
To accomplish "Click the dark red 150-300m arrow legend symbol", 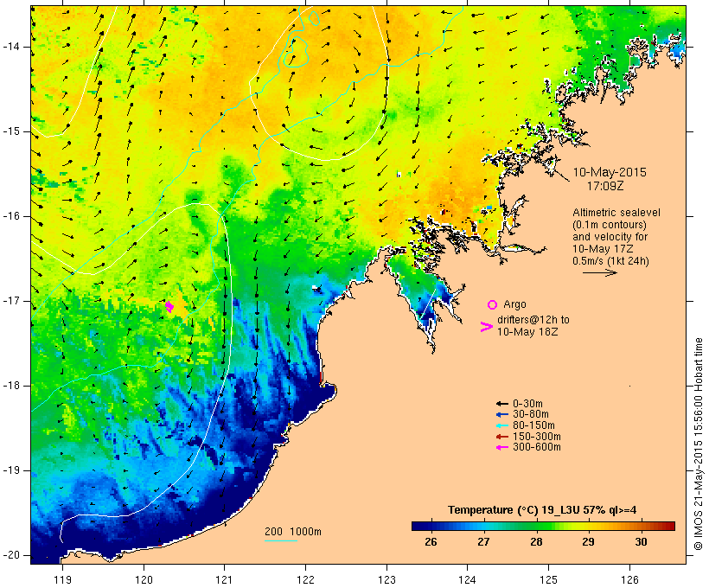I will [501, 437].
